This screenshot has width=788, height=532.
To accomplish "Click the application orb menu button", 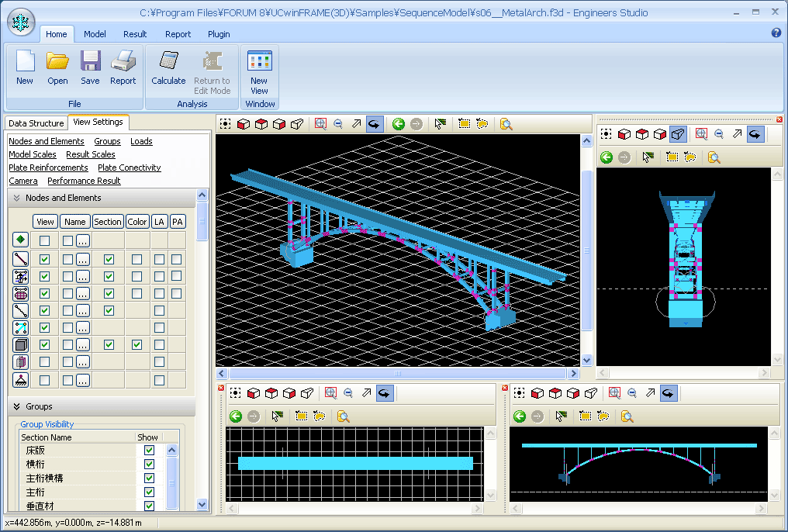I will (21, 22).
